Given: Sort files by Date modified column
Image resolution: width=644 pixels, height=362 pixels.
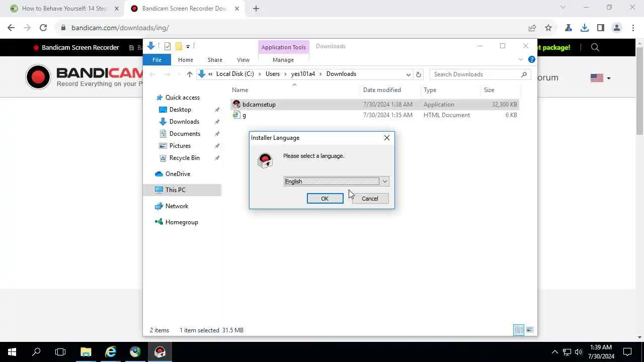Looking at the screenshot, I should (390, 90).
